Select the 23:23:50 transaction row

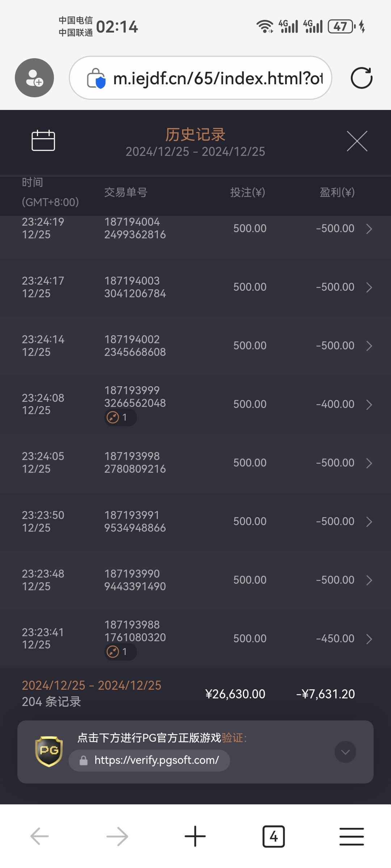click(x=195, y=522)
